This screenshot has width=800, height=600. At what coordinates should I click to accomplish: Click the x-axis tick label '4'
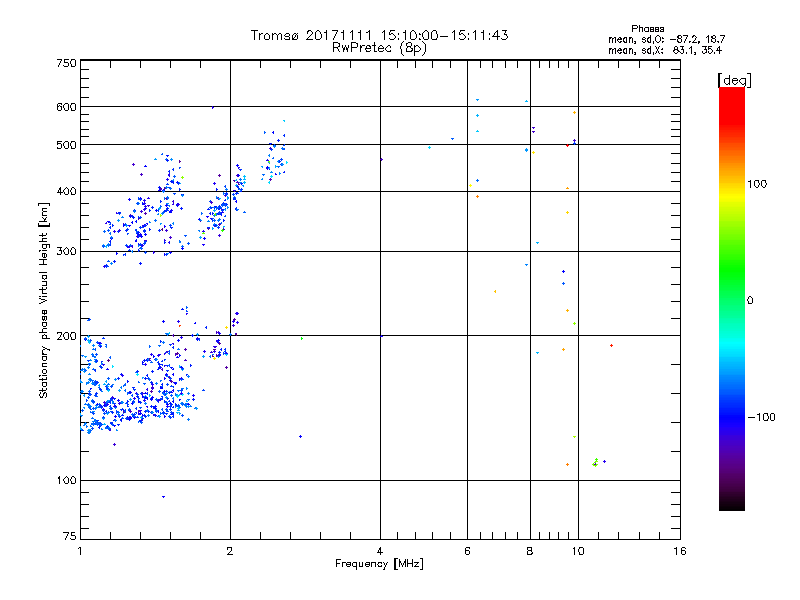[380, 551]
